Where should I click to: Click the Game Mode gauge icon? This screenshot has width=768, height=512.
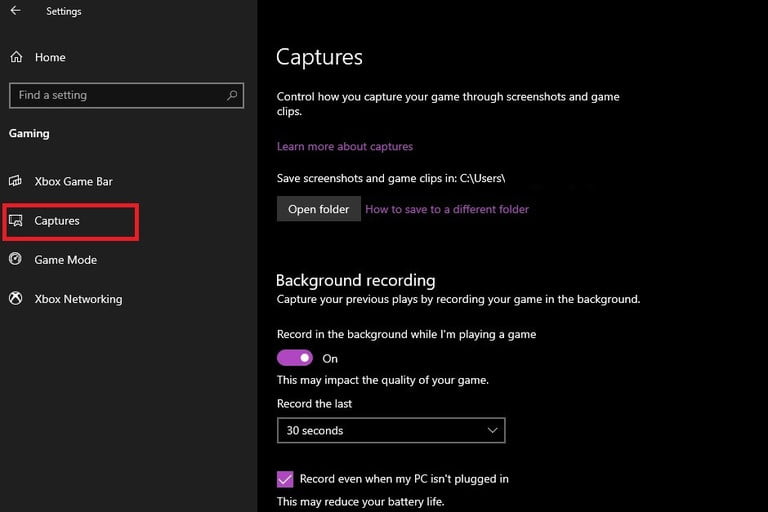15,259
